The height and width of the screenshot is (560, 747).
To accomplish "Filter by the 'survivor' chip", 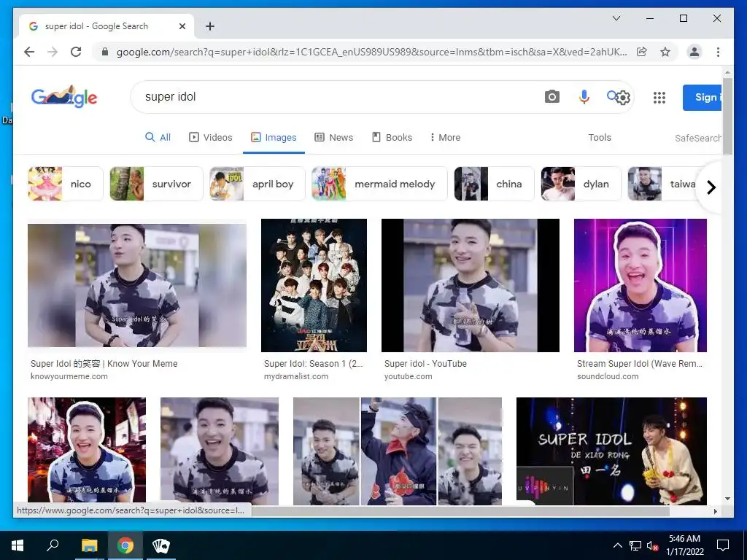I will (156, 184).
